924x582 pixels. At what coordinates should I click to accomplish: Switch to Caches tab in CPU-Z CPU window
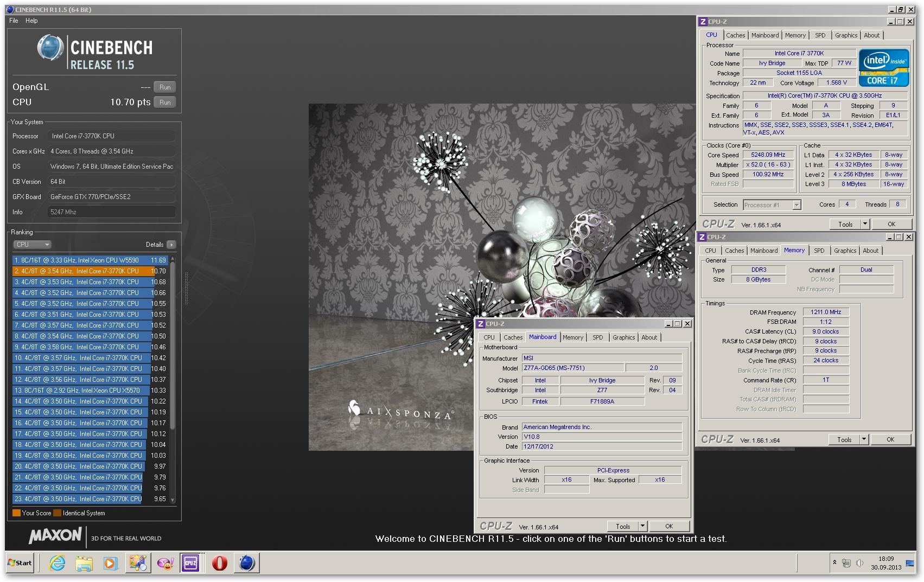pyautogui.click(x=735, y=35)
